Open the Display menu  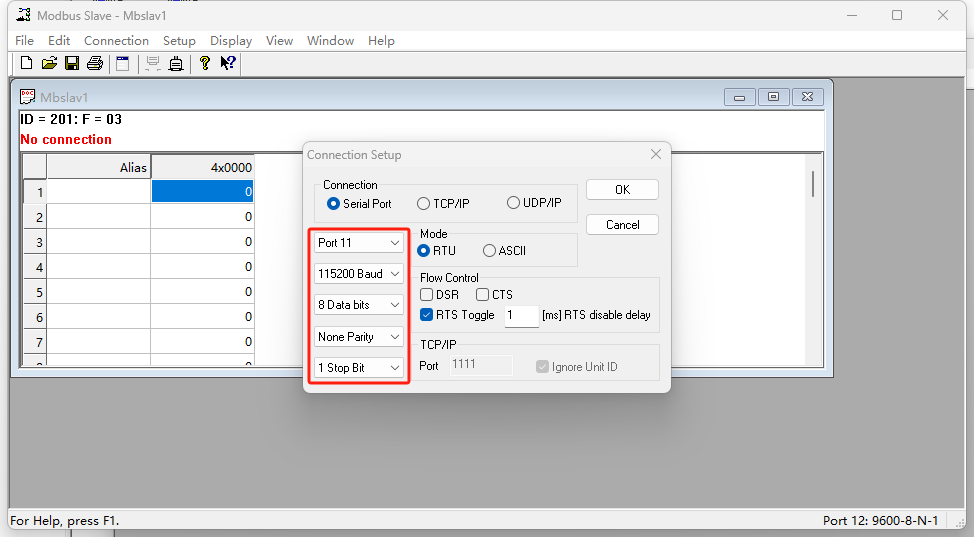(230, 41)
